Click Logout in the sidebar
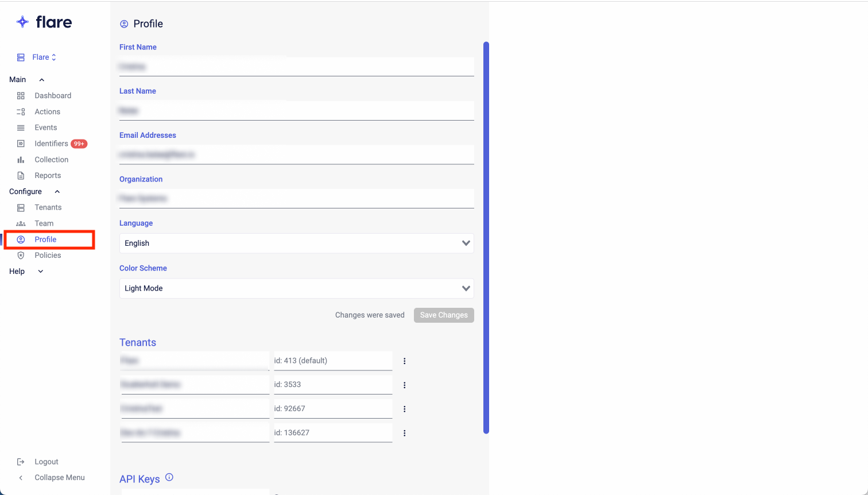 [46, 462]
